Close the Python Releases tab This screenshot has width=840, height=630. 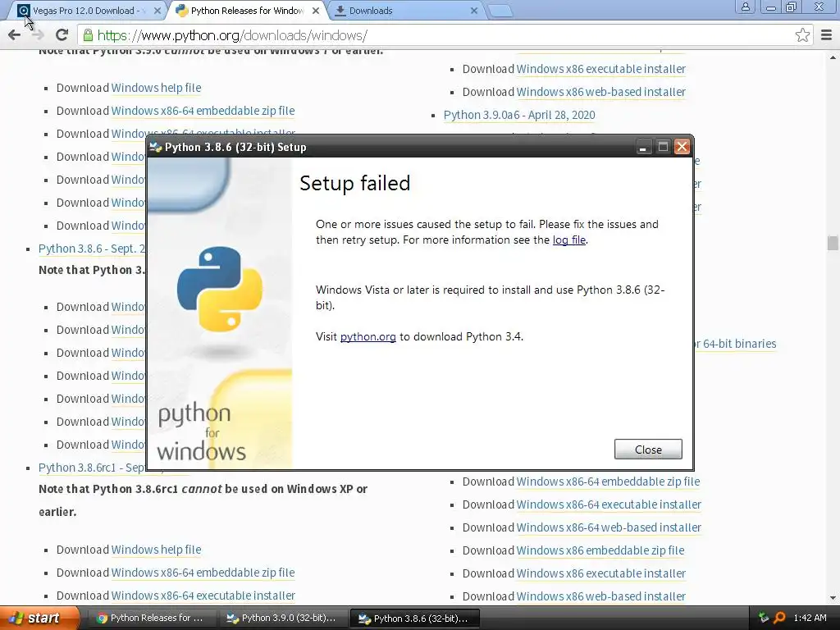pyautogui.click(x=316, y=11)
